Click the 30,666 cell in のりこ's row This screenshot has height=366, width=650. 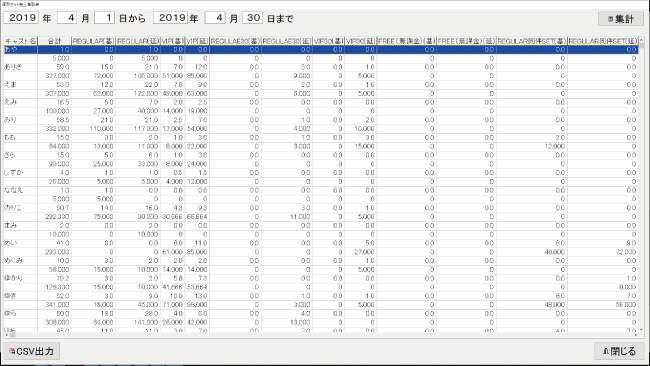(x=172, y=217)
